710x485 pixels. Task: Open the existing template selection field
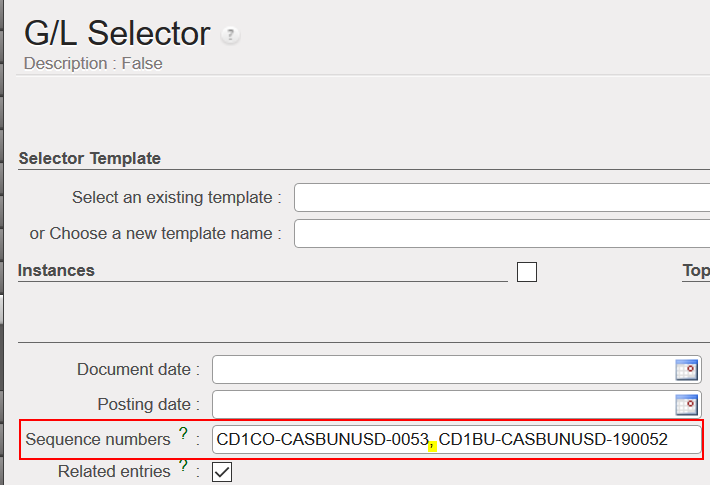(x=500, y=198)
